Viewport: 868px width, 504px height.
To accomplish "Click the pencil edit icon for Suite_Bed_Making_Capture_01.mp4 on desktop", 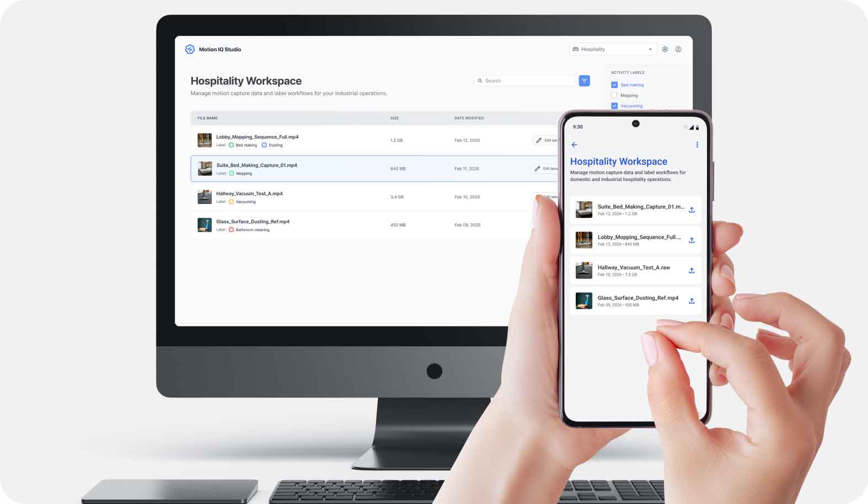I will (x=537, y=169).
